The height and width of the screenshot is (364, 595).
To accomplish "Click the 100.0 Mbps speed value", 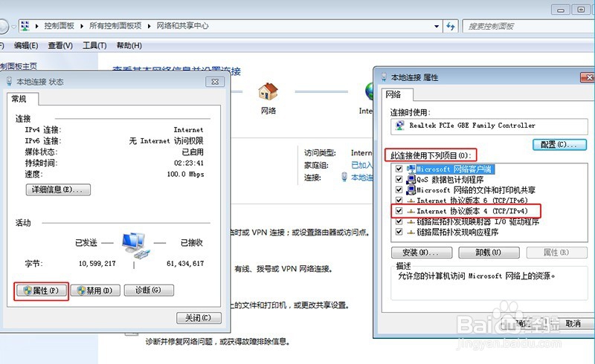I will pos(185,175).
